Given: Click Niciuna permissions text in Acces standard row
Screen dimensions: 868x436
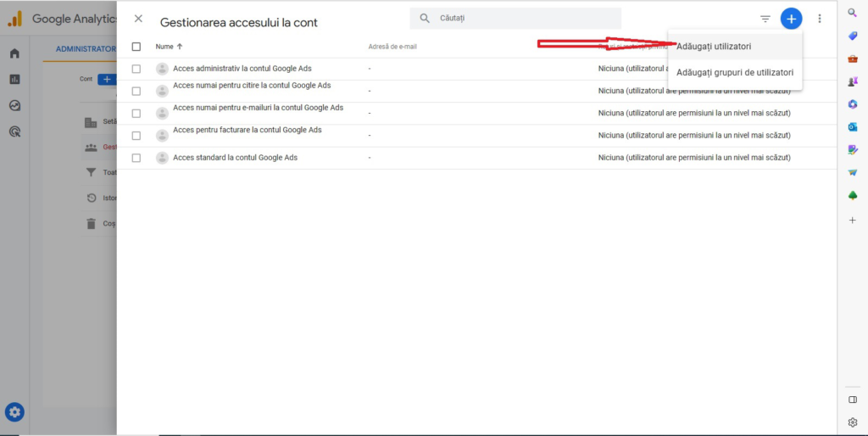Looking at the screenshot, I should coord(694,158).
